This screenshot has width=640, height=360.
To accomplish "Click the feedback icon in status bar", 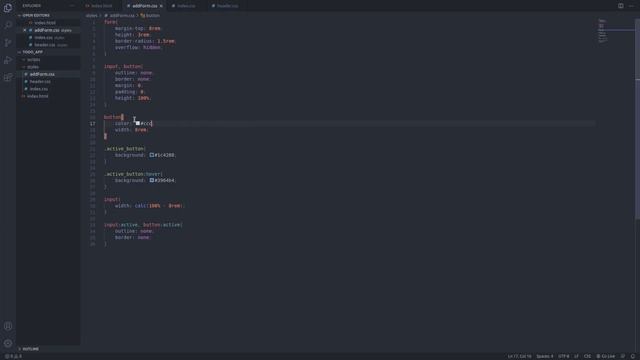I will pos(623,356).
